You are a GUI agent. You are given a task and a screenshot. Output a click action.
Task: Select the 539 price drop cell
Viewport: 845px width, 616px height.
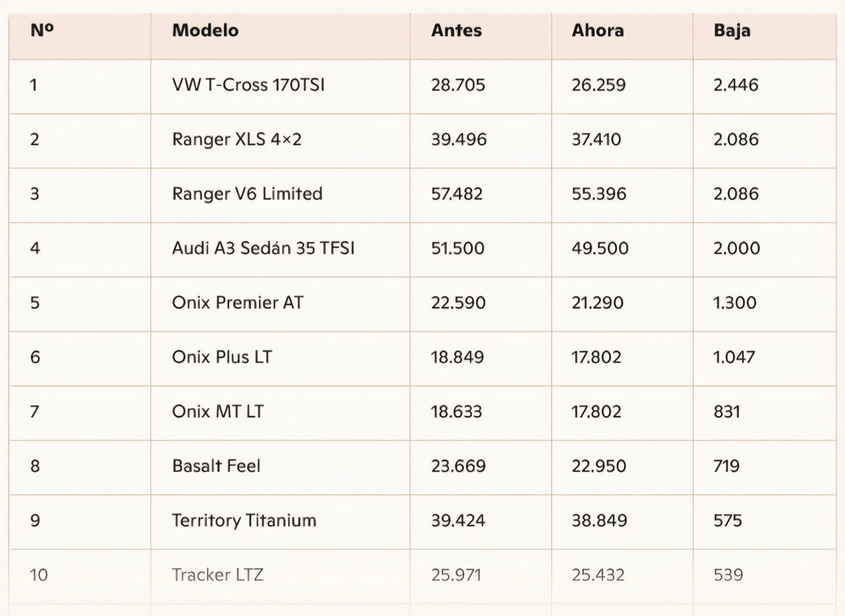pos(728,575)
